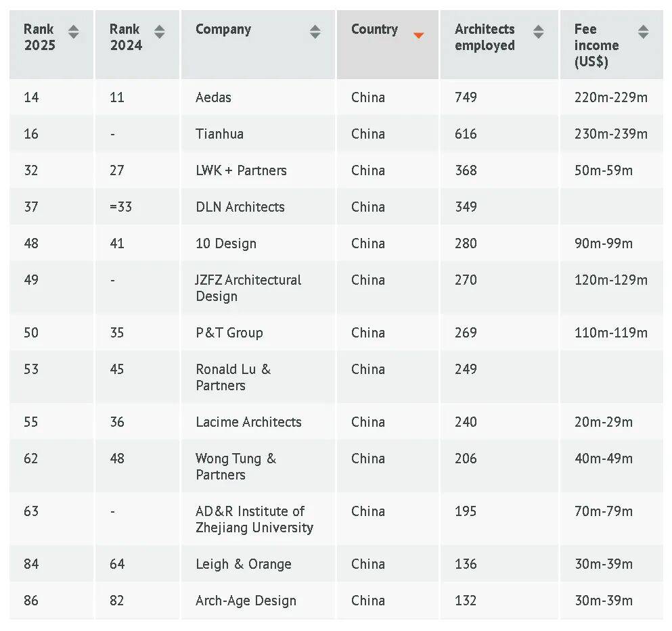Select the Aedas company cell
The image size is (672, 631).
[213, 97]
